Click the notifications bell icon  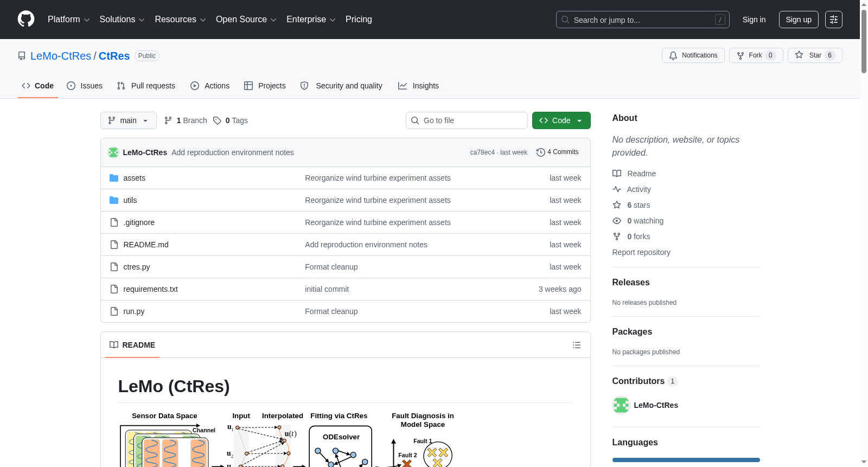pos(673,55)
